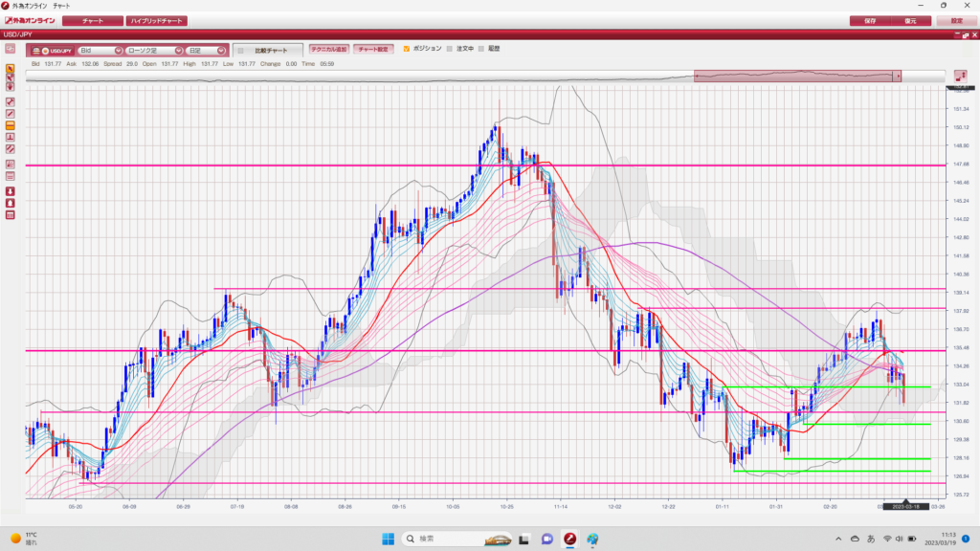
Task: Click the OneDrive cloud tray icon
Action: coord(855,539)
